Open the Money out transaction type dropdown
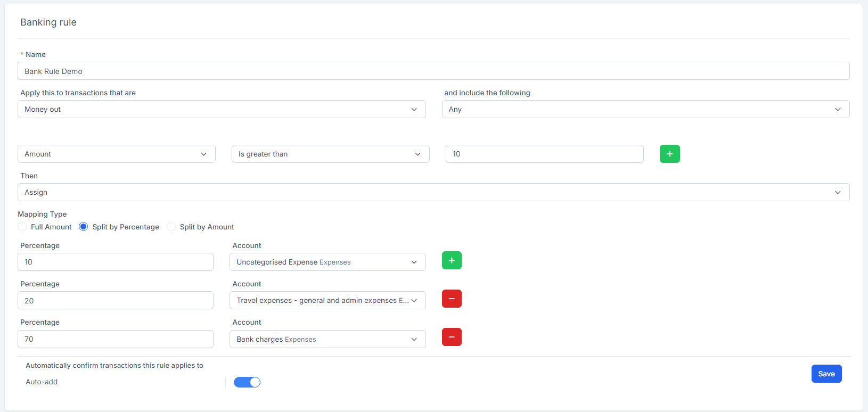 click(222, 109)
